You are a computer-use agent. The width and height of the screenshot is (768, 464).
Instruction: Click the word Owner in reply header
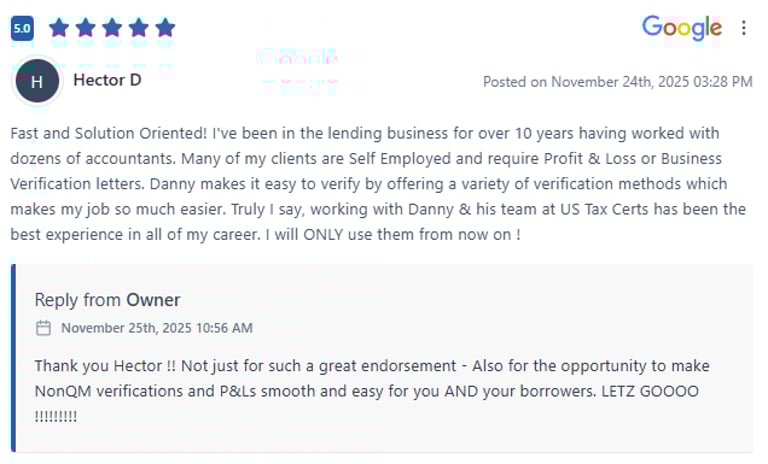coord(153,300)
